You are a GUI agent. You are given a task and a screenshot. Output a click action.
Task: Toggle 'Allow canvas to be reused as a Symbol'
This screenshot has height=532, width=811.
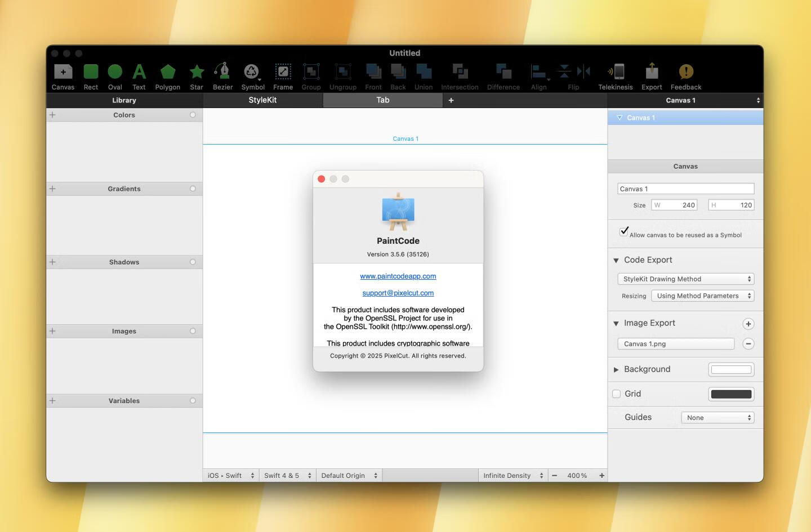click(623, 231)
